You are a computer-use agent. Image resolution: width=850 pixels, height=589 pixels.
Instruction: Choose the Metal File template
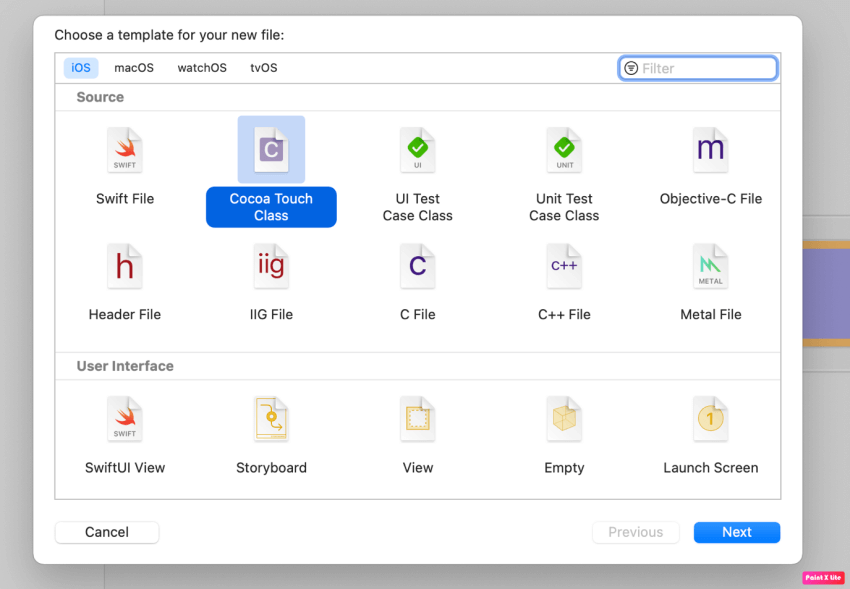click(710, 266)
